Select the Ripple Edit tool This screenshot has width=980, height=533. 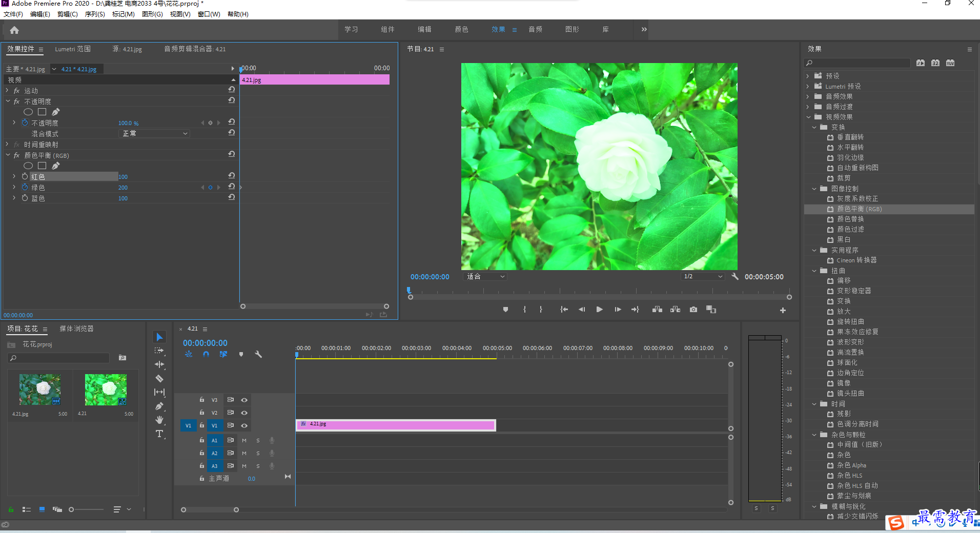(159, 364)
